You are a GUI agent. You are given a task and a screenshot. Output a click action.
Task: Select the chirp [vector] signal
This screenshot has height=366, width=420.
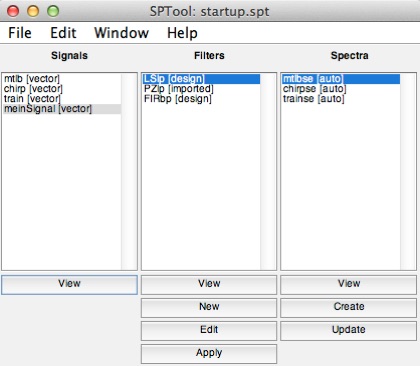coord(62,89)
